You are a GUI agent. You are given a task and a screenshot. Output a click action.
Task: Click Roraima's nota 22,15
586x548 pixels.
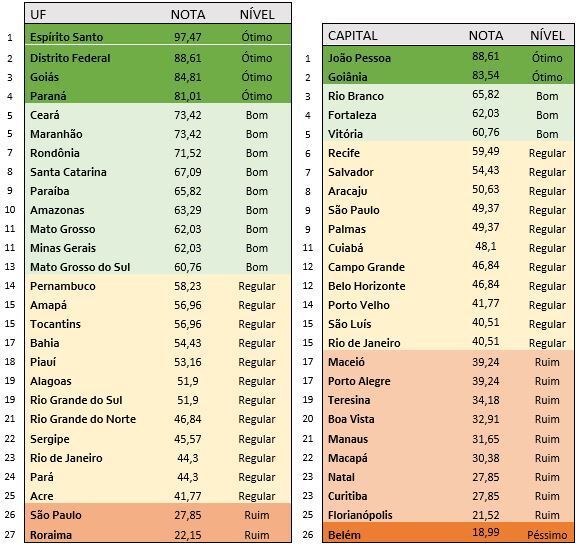click(x=188, y=535)
